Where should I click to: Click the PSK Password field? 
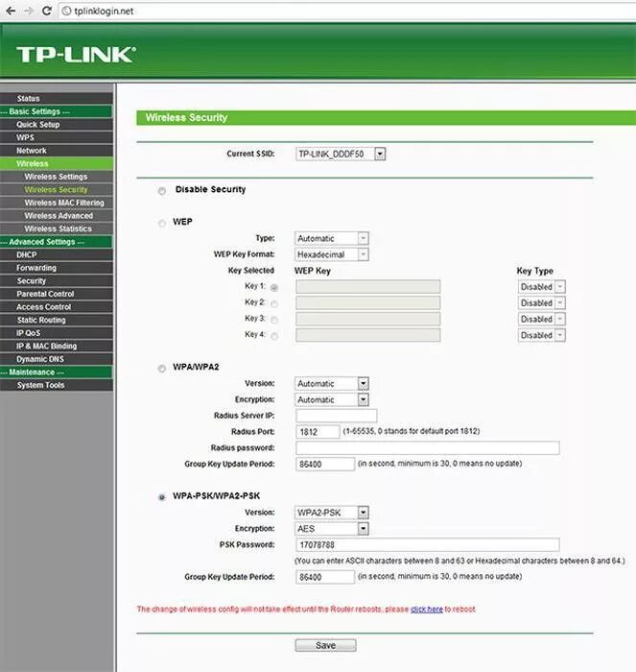(428, 544)
